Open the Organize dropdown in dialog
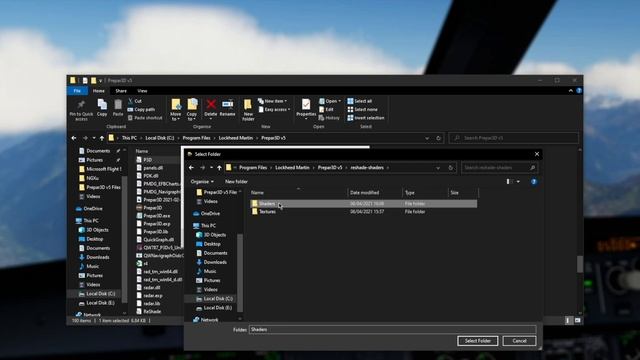 pos(202,182)
